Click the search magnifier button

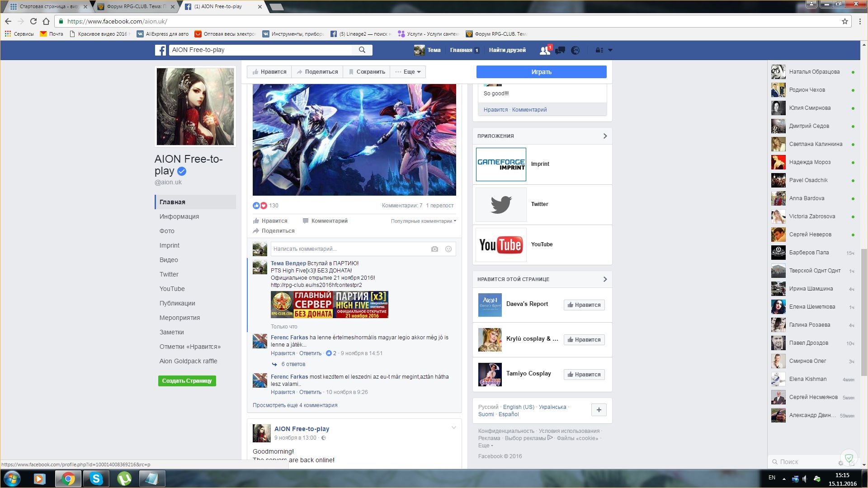[362, 50]
